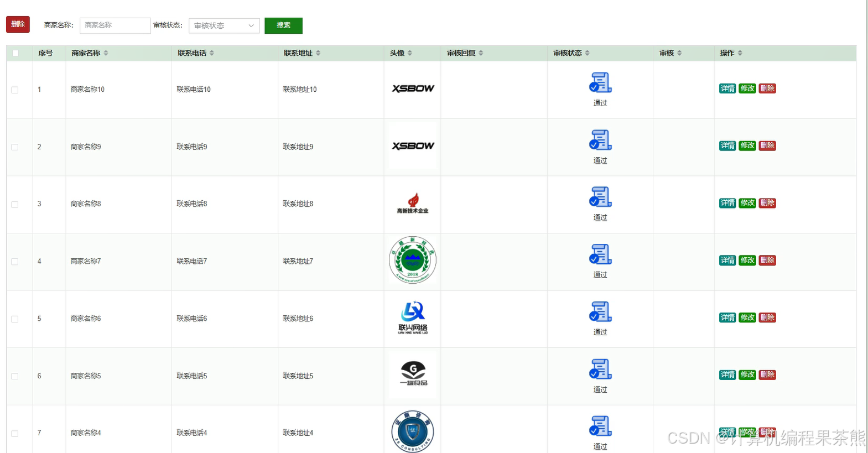Sort table by 审核状态 column arrows
The image size is (868, 453).
[x=587, y=53]
